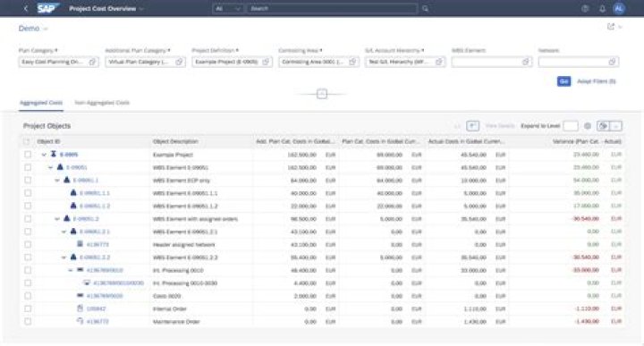This screenshot has width=644, height=346.
Task: Collapse the Int. Processing 0010 node
Action: 71,270
